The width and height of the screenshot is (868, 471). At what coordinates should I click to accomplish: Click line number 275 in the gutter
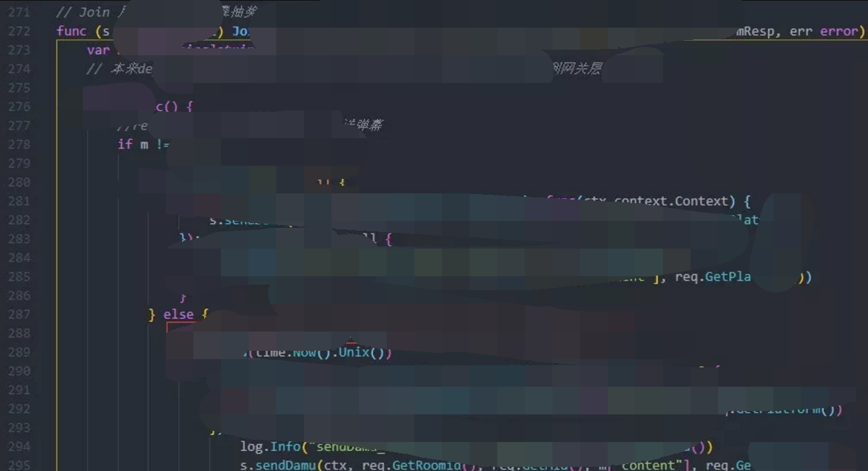click(x=20, y=88)
